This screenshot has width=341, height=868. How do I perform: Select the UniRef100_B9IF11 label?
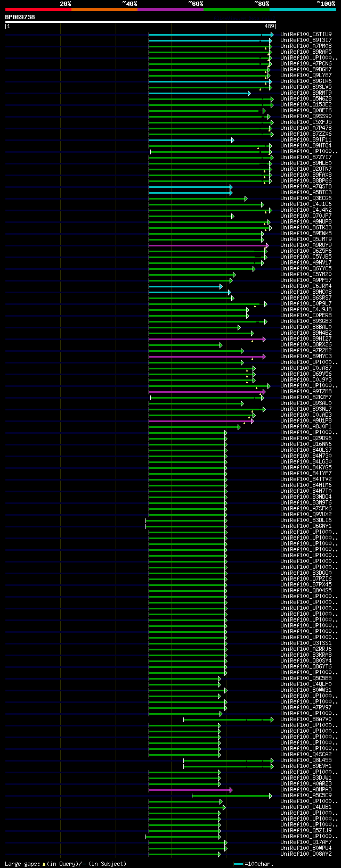(x=306, y=140)
